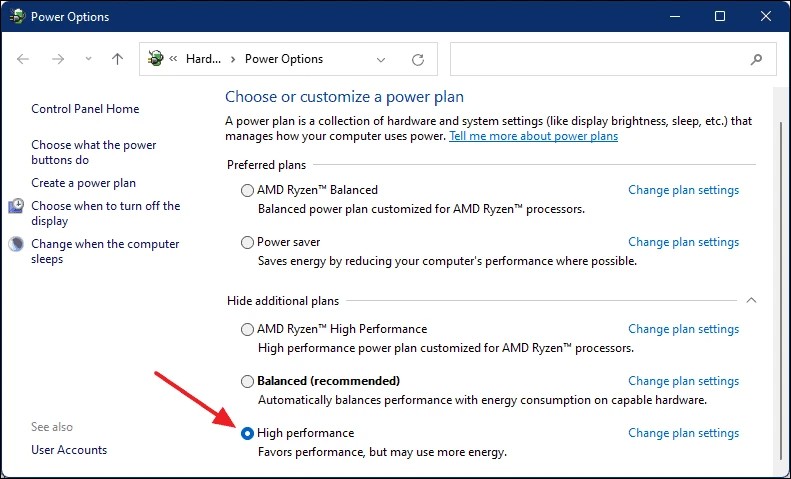Choose the Balanced (recommended) plan
This screenshot has height=479, width=791.
tap(248, 381)
